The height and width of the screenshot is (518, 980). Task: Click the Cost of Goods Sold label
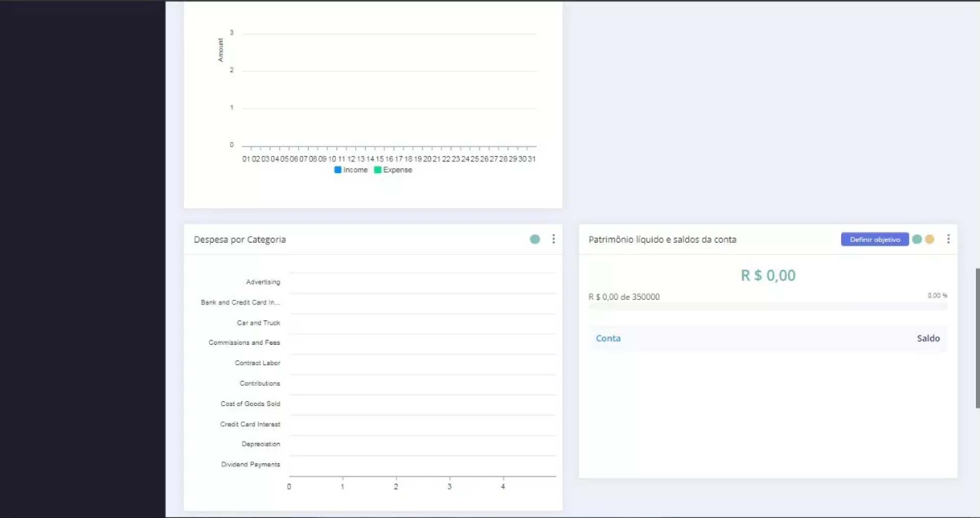pyautogui.click(x=250, y=404)
